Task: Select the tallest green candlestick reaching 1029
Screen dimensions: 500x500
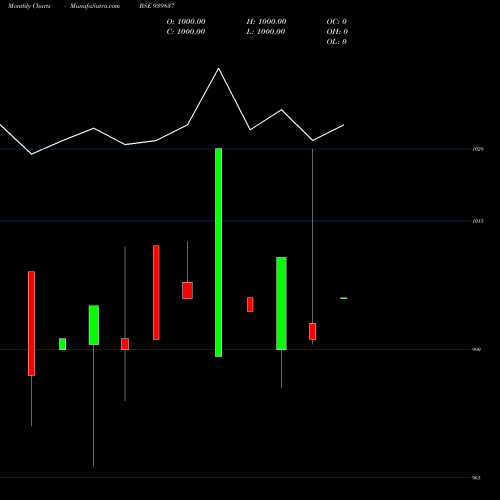Action: click(219, 252)
